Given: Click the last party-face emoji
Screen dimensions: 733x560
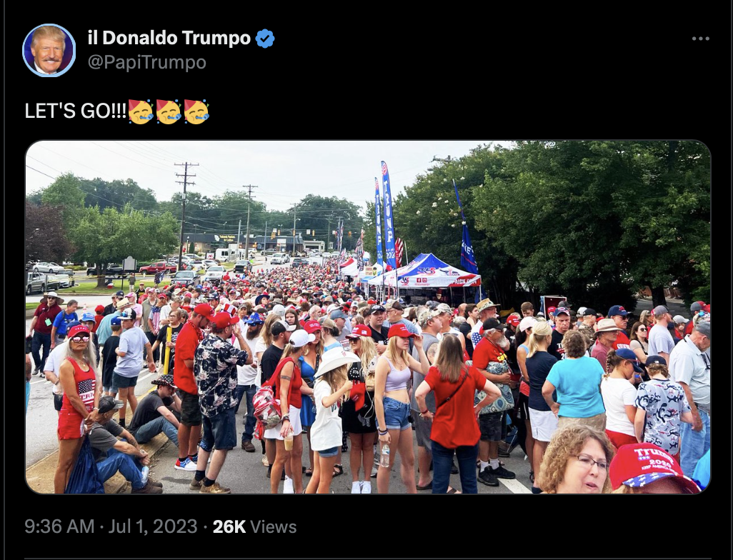Looking at the screenshot, I should [x=196, y=111].
